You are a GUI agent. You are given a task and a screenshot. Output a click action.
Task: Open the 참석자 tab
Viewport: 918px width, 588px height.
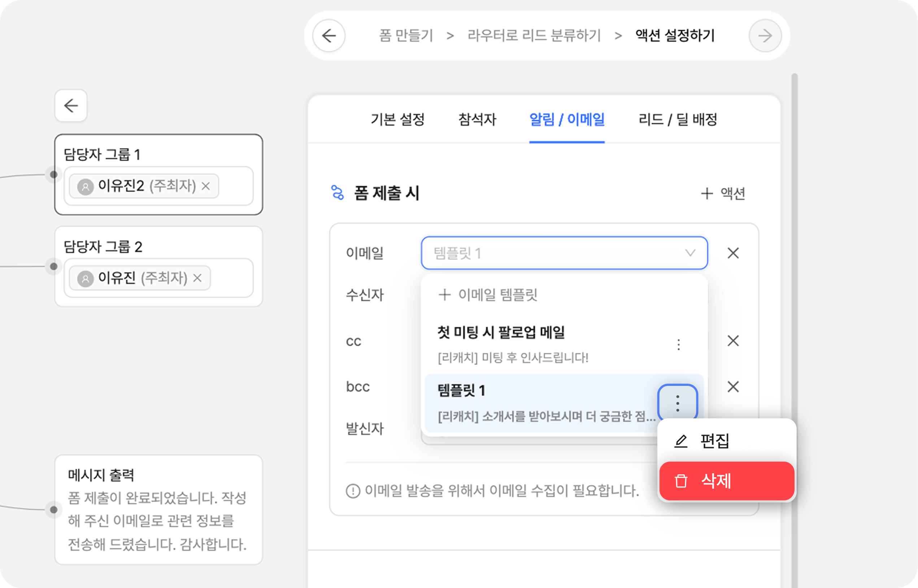pyautogui.click(x=477, y=119)
